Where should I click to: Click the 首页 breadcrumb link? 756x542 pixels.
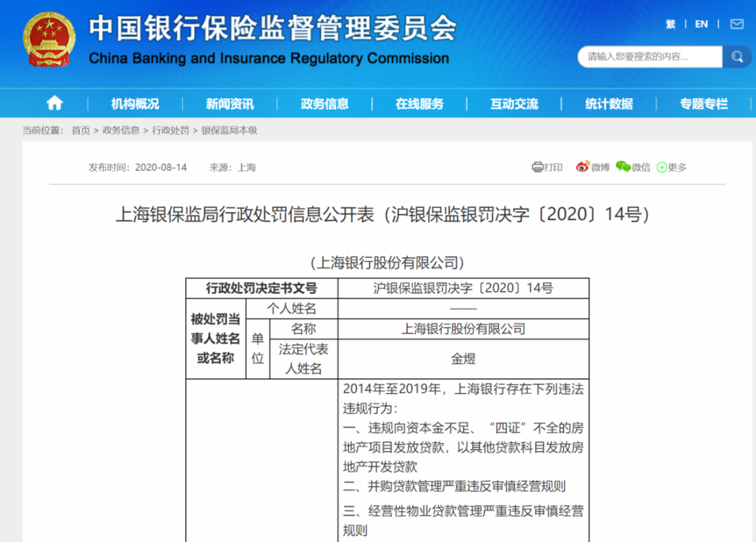[80, 130]
